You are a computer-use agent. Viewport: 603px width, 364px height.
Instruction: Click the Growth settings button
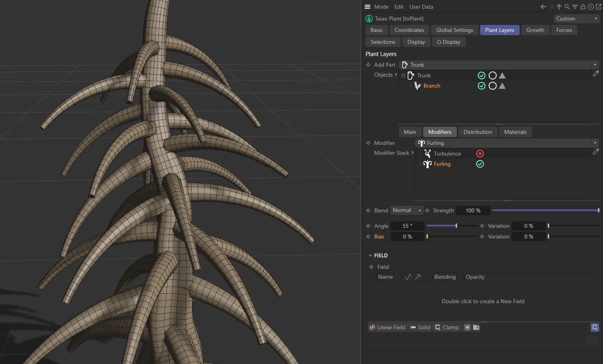[535, 30]
